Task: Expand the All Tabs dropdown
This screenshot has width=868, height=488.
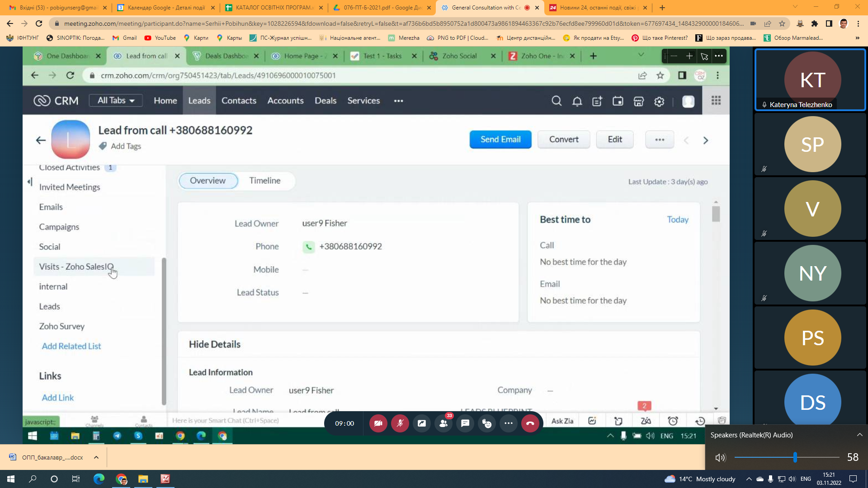Action: click(x=116, y=100)
